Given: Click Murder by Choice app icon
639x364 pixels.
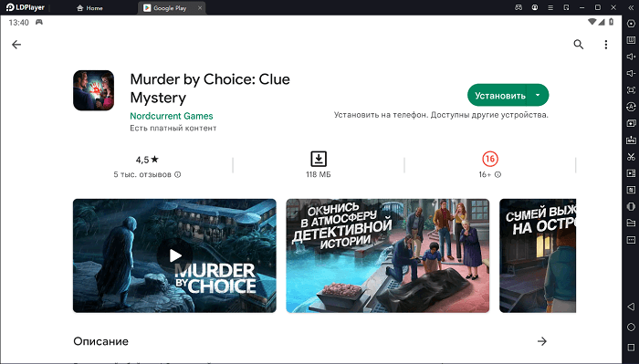Looking at the screenshot, I should (x=93, y=90).
